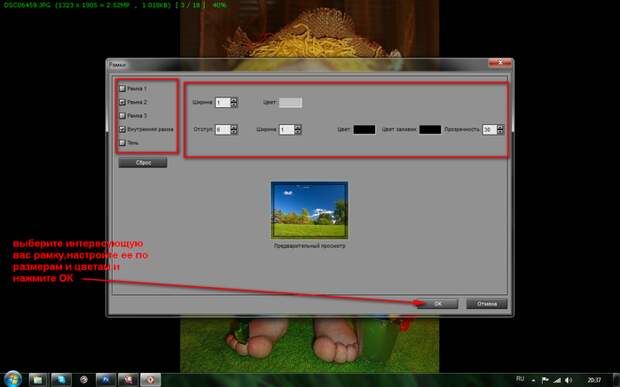Click the taskbar icon right of Photoshop
The image size is (620, 387).
coord(128,380)
